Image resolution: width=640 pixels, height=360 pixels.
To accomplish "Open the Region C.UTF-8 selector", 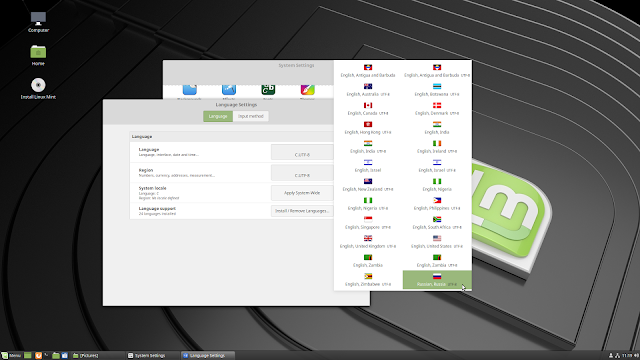I will pos(302,172).
